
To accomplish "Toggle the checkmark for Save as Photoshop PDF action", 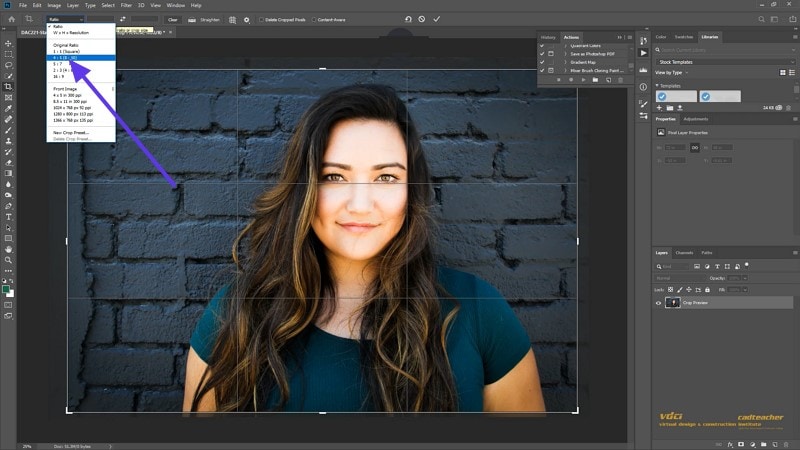I will tap(542, 54).
